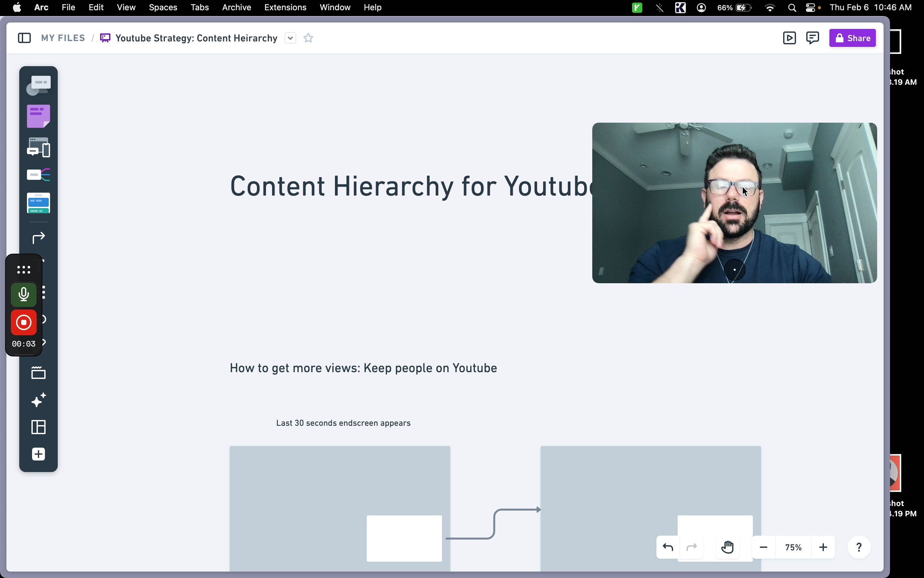The height and width of the screenshot is (578, 924).
Task: Click the purple Share button
Action: [x=852, y=38]
